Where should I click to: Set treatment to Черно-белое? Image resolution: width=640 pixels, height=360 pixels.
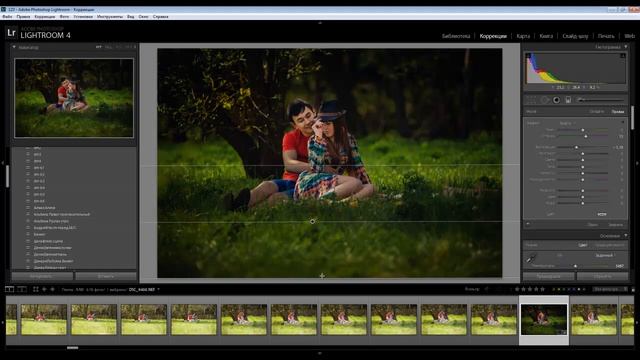click(x=609, y=245)
